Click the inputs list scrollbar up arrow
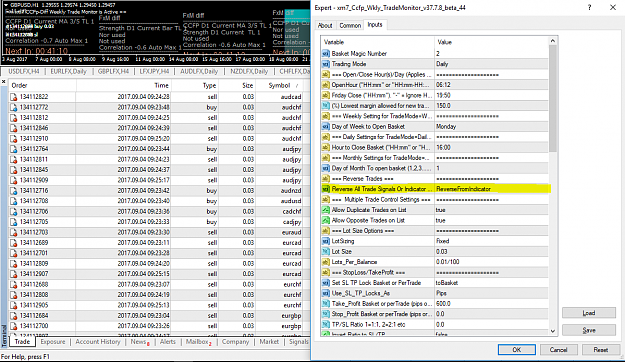 [x=552, y=41]
